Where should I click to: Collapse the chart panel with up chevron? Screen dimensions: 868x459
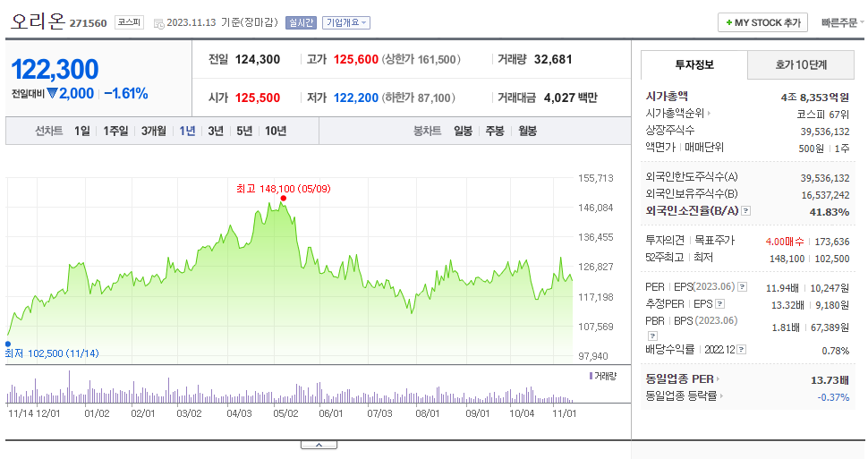point(319,445)
